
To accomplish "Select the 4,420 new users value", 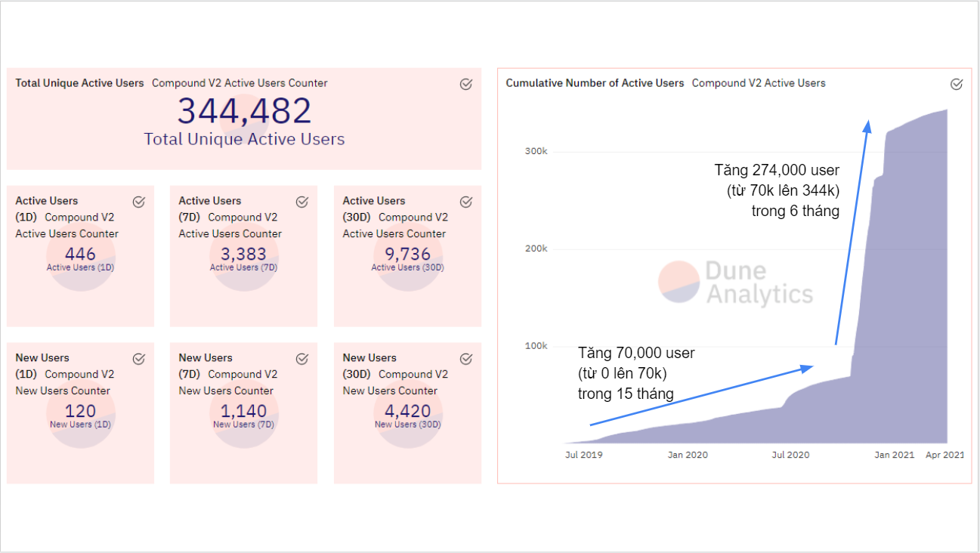I will pyautogui.click(x=407, y=411).
